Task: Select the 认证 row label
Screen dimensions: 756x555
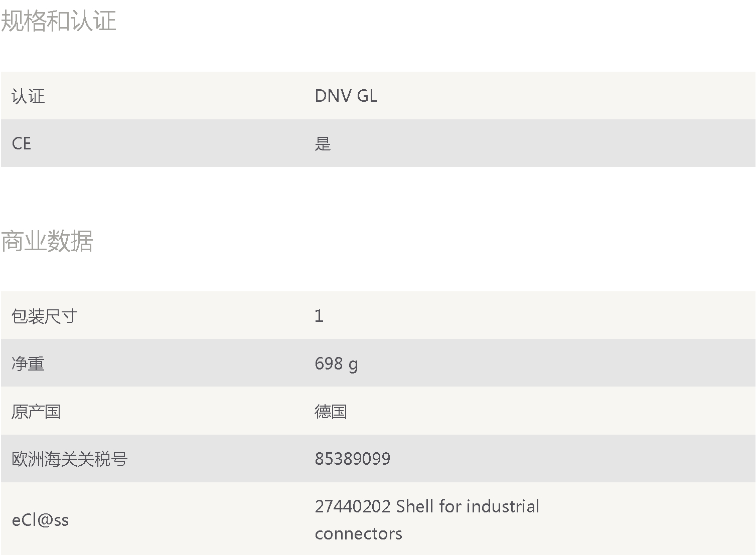Action: [28, 96]
